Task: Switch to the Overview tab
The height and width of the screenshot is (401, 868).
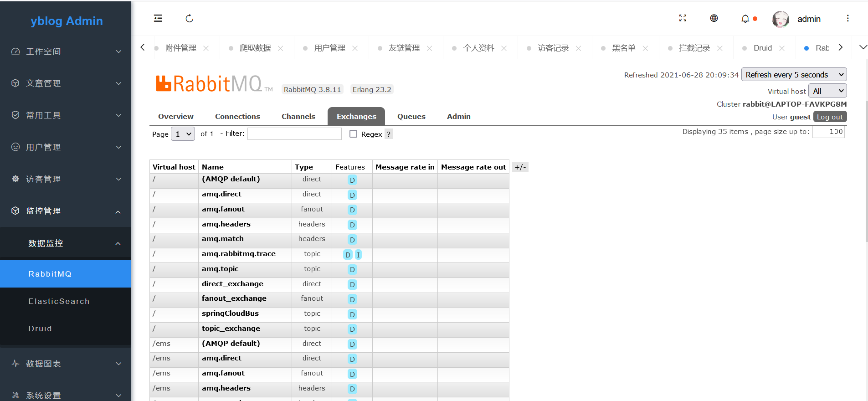Action: [176, 117]
